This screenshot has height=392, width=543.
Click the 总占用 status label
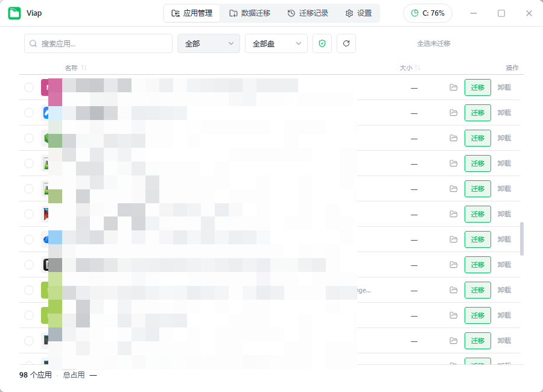click(x=74, y=375)
